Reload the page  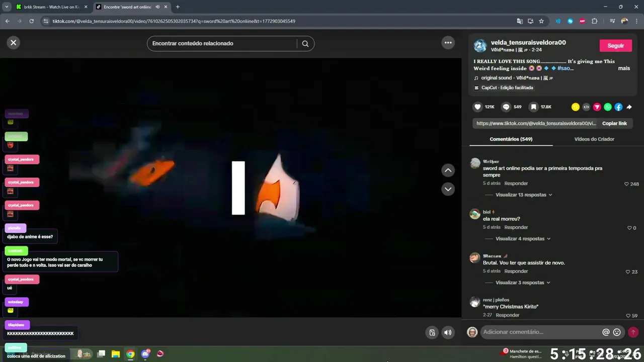31,21
